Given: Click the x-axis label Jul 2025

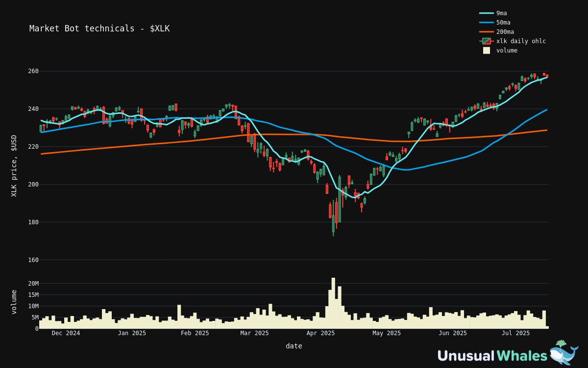Looking at the screenshot, I should tap(515, 333).
